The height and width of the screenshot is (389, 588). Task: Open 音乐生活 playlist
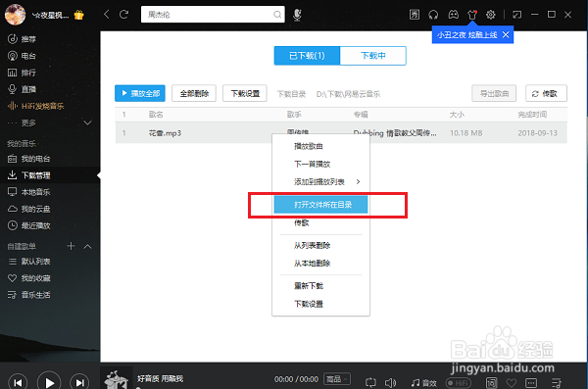[x=35, y=295]
